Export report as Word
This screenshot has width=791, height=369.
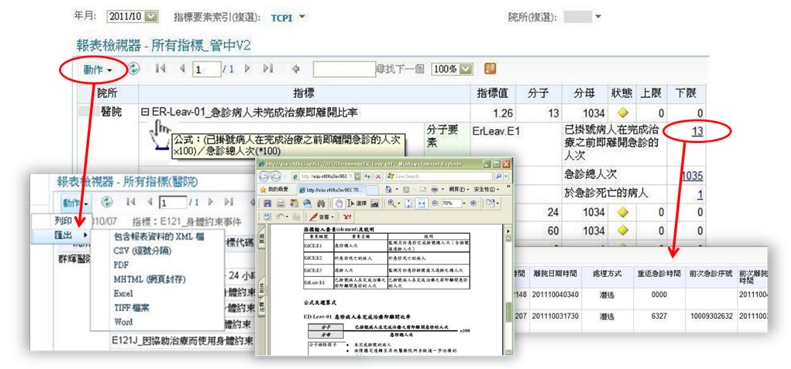pos(123,322)
